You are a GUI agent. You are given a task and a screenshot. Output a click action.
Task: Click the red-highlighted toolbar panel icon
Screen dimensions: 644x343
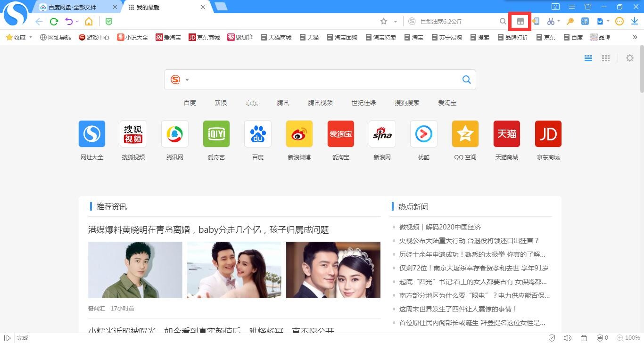(x=520, y=21)
